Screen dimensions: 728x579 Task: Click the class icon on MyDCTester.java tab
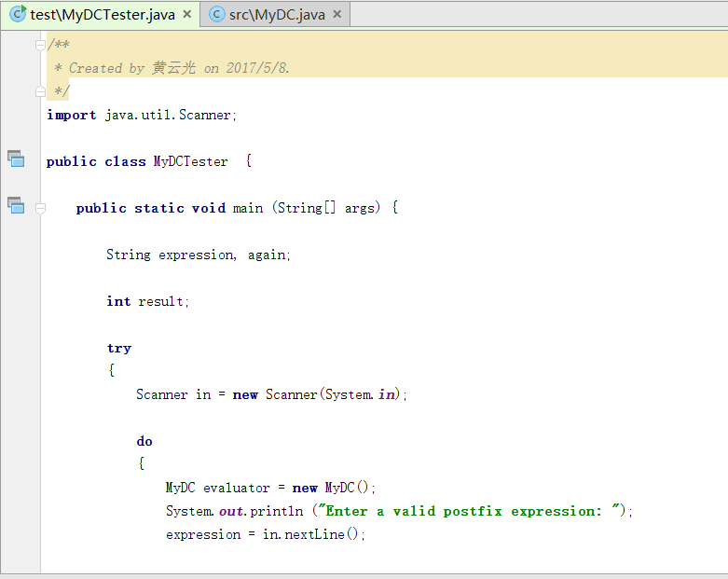(x=18, y=14)
